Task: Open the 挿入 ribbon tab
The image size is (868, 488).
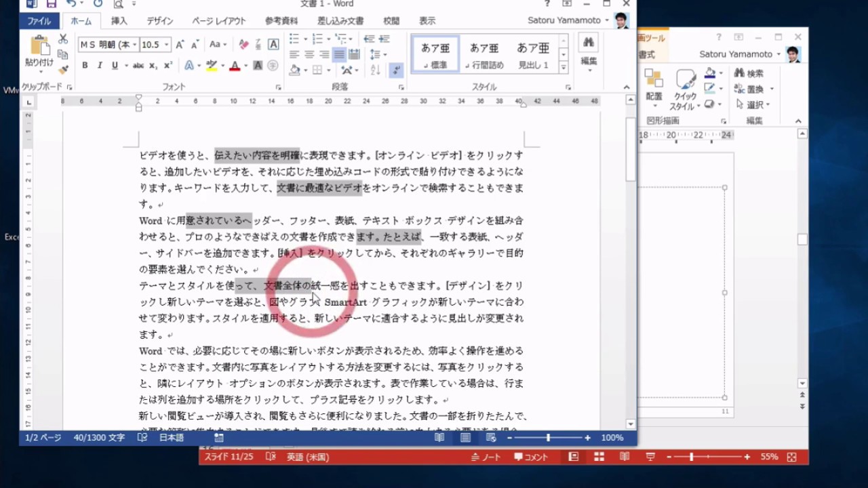Action: coord(119,21)
